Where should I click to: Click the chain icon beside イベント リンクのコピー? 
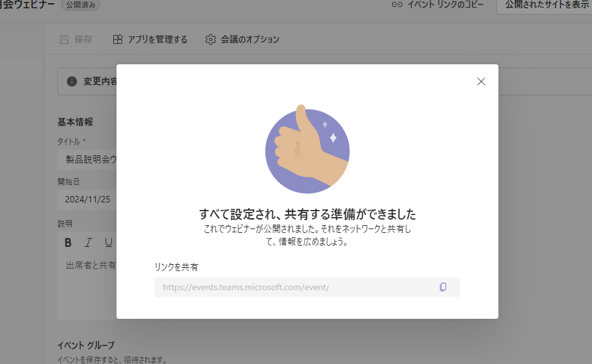coord(397,4)
